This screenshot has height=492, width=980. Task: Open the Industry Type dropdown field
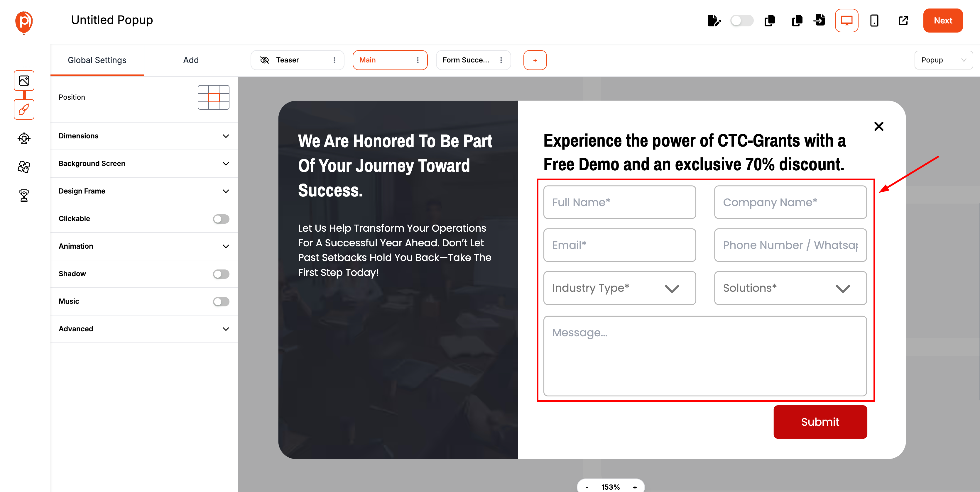(619, 288)
